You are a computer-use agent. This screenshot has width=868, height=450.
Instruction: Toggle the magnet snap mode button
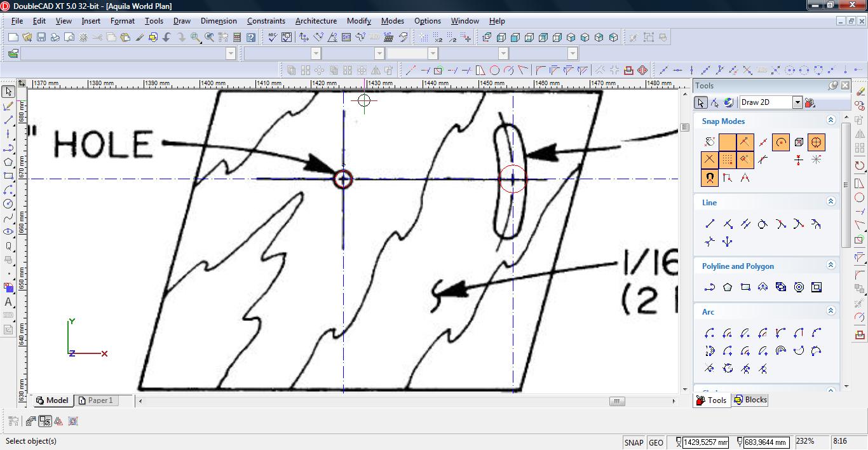(710, 178)
